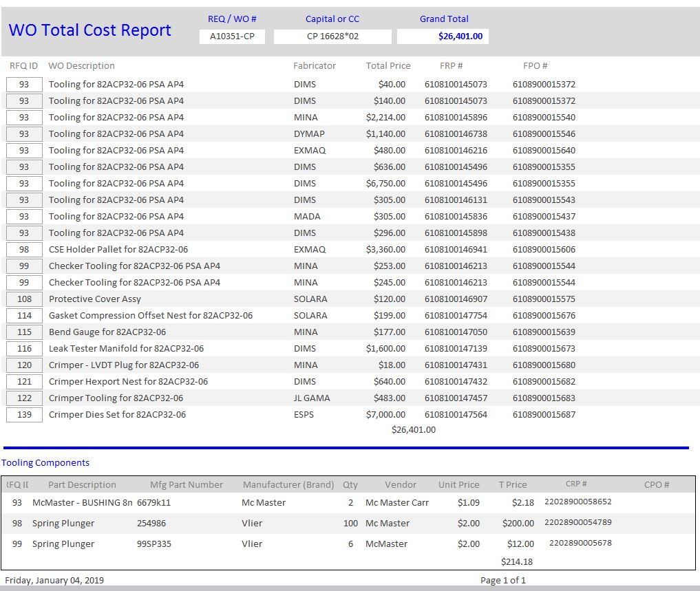Select the Protective Cover Assy description
The image size is (700, 591).
(95, 299)
